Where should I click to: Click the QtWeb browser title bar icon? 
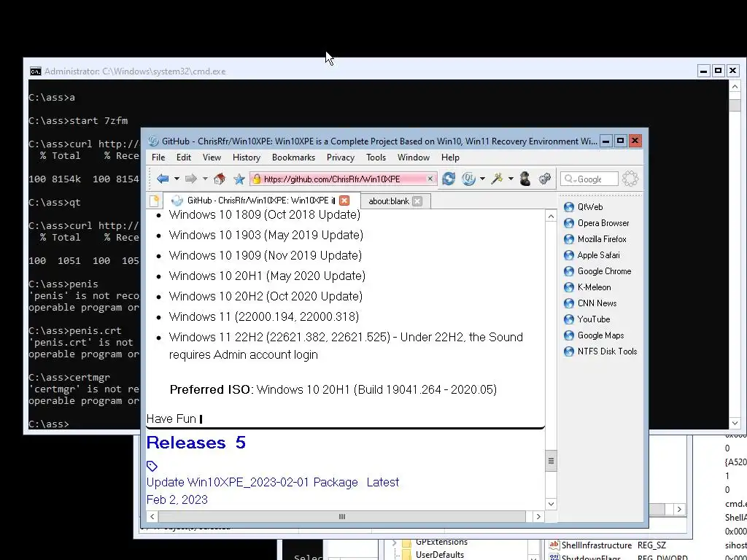[x=153, y=141]
